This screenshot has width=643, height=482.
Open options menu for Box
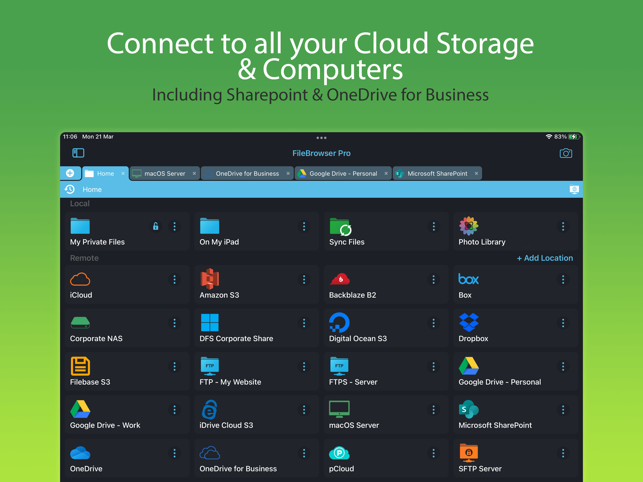[x=563, y=279]
